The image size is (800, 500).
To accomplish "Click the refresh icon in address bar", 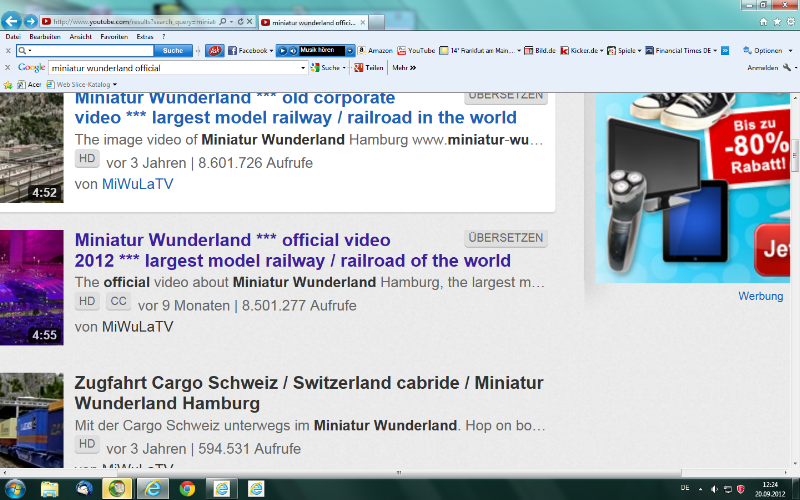I will click(240, 21).
